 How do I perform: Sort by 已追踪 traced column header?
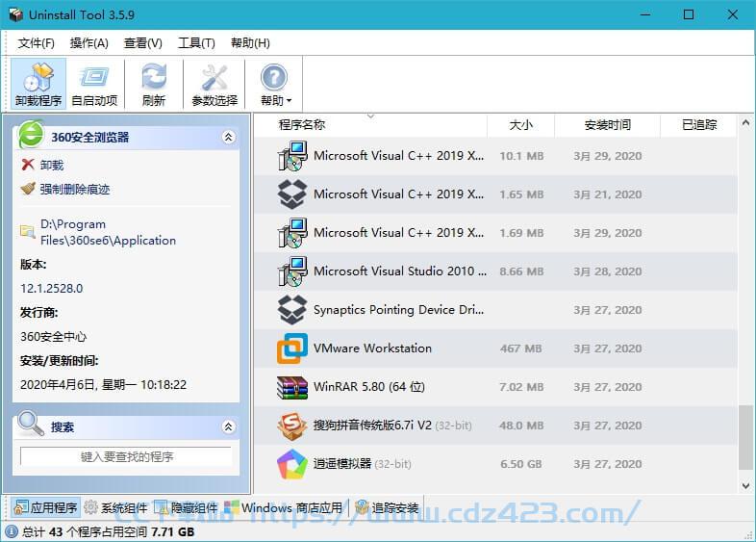699,125
